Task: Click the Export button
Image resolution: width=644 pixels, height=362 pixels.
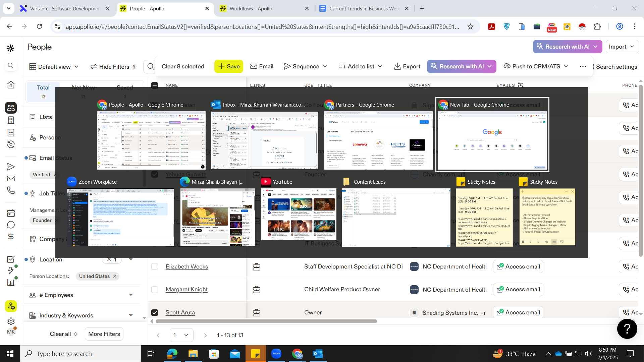Action: coord(407,66)
